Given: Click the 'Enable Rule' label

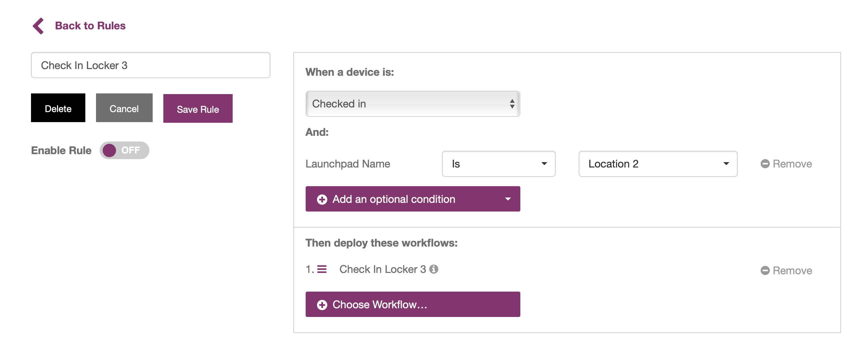Looking at the screenshot, I should 61,150.
